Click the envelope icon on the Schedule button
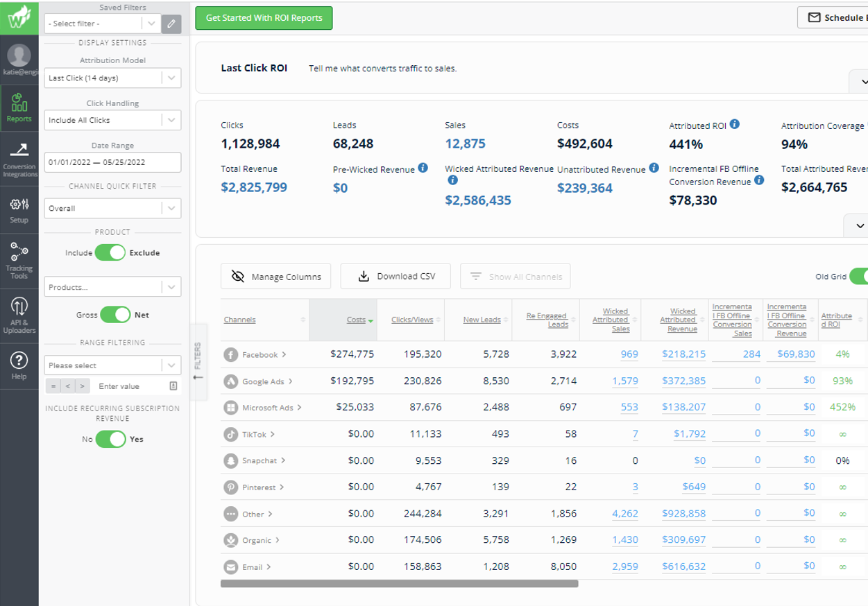The height and width of the screenshot is (606, 868). click(813, 18)
